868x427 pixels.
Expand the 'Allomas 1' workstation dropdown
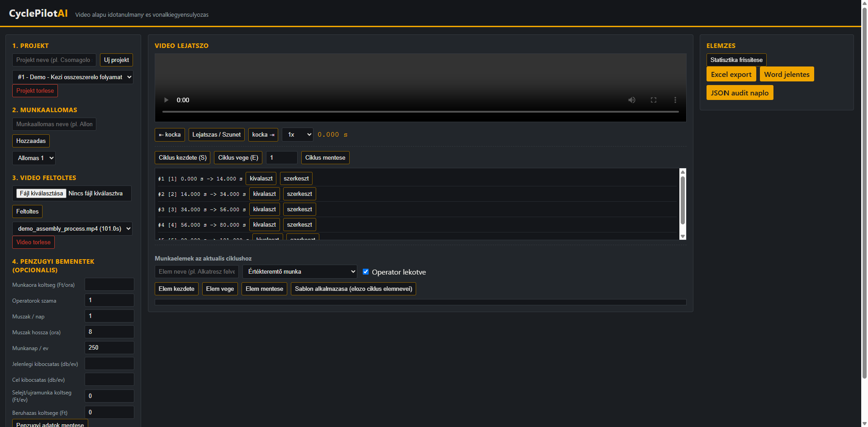34,158
